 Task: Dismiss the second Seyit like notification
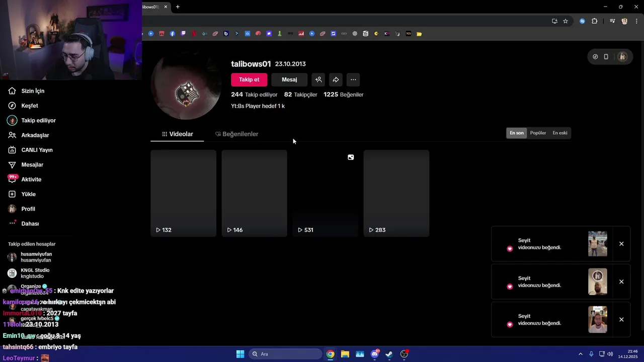click(x=621, y=282)
